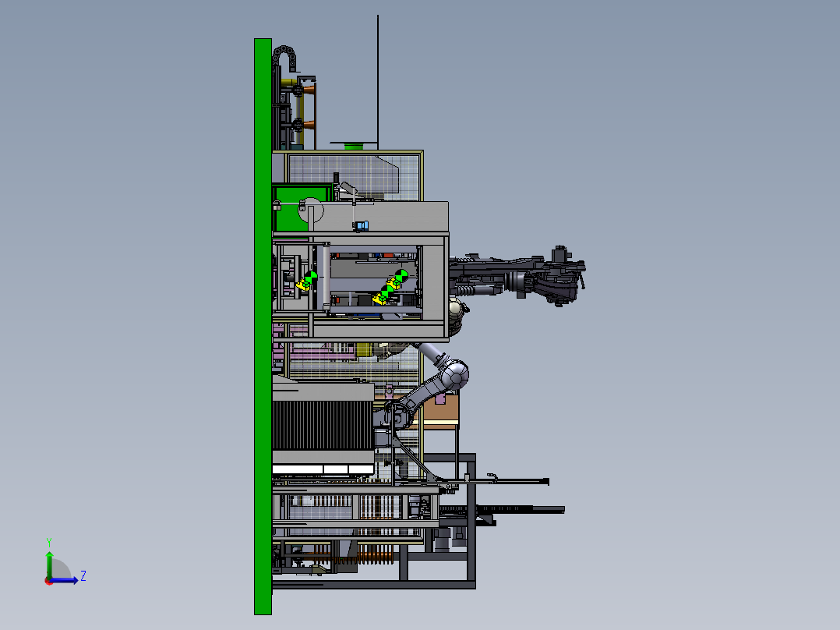840x630 pixels.
Task: Select the black finned heat sink block
Action: 323,425
